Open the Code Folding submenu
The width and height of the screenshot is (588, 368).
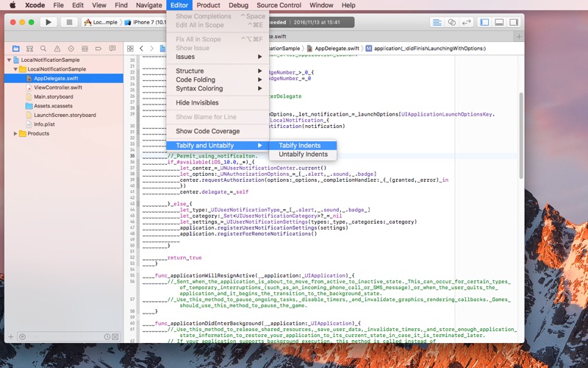pos(218,79)
